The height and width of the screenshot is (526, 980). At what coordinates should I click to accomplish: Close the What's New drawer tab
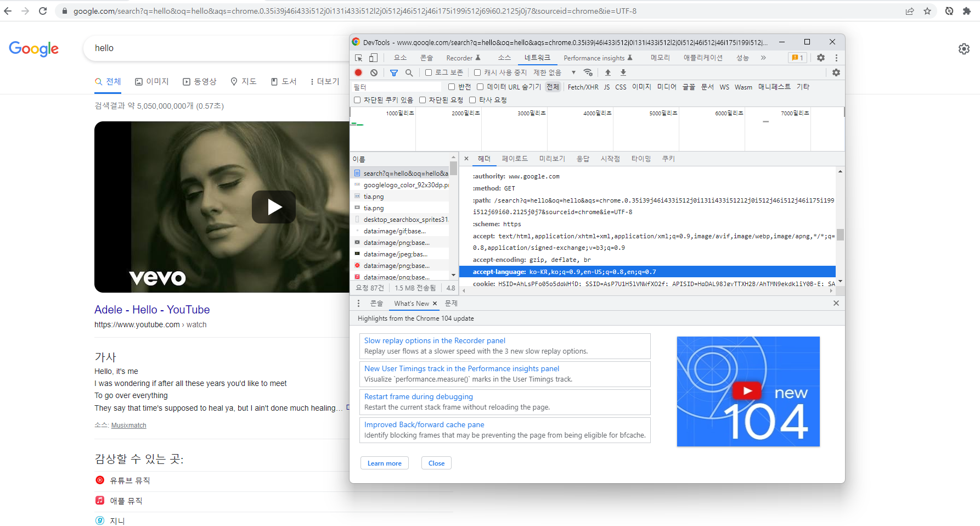[435, 304]
